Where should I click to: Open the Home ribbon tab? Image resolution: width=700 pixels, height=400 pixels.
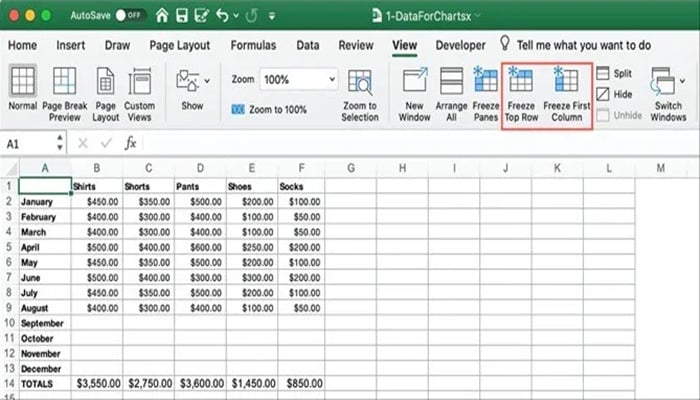(x=22, y=45)
